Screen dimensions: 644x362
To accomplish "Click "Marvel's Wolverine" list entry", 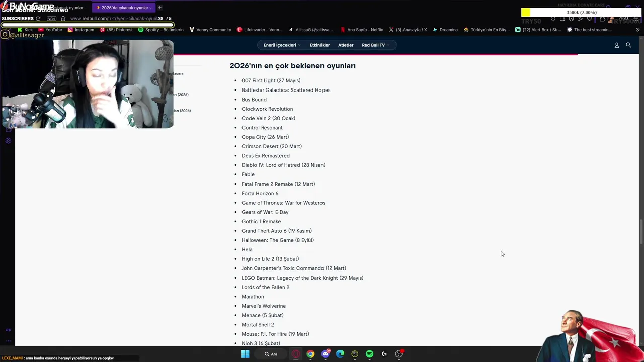I will click(264, 306).
